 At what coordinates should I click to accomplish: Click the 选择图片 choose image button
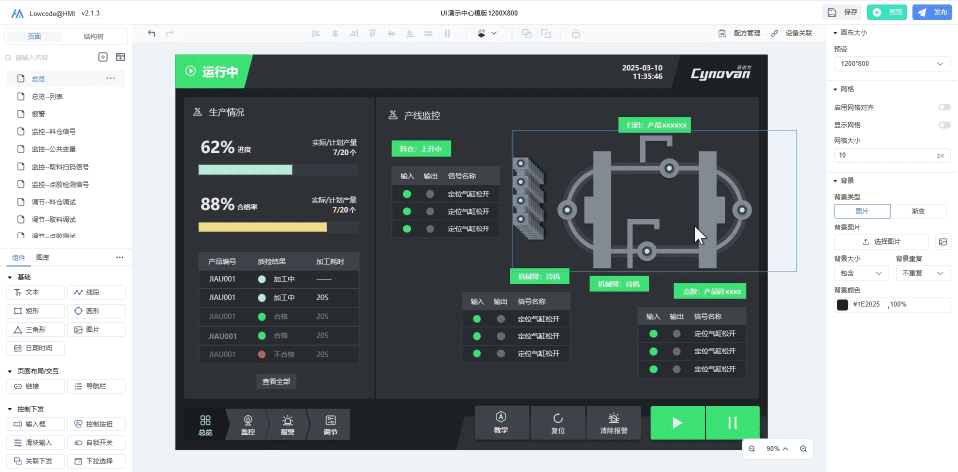(x=881, y=242)
